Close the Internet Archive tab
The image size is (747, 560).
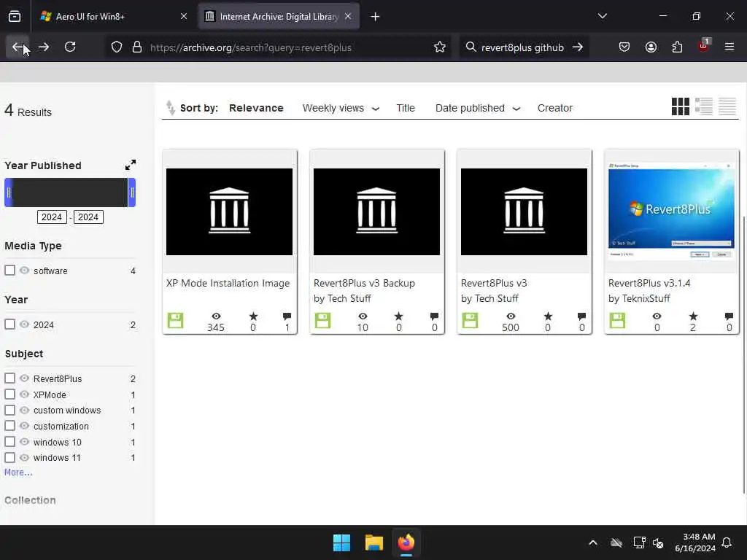pos(348,17)
